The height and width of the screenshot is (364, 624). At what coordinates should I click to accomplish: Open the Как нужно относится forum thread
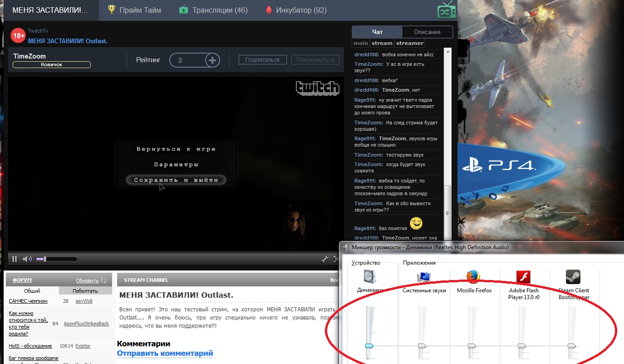click(x=28, y=324)
